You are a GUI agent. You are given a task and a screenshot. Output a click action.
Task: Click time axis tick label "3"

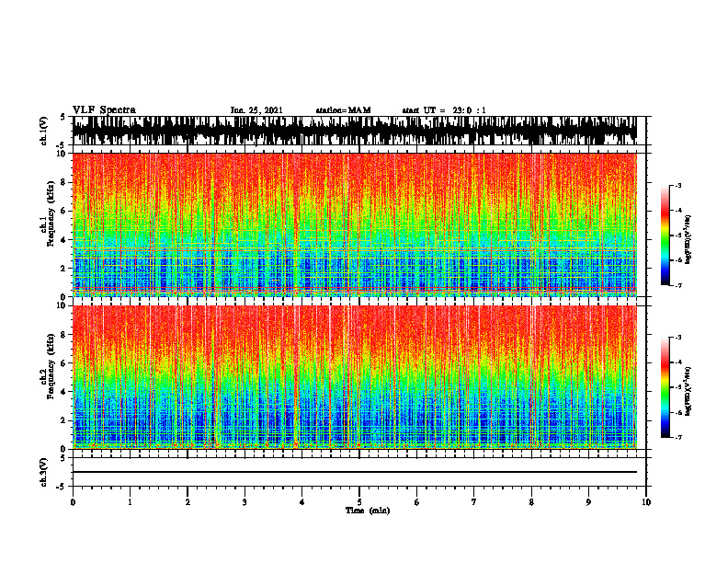coord(245,502)
